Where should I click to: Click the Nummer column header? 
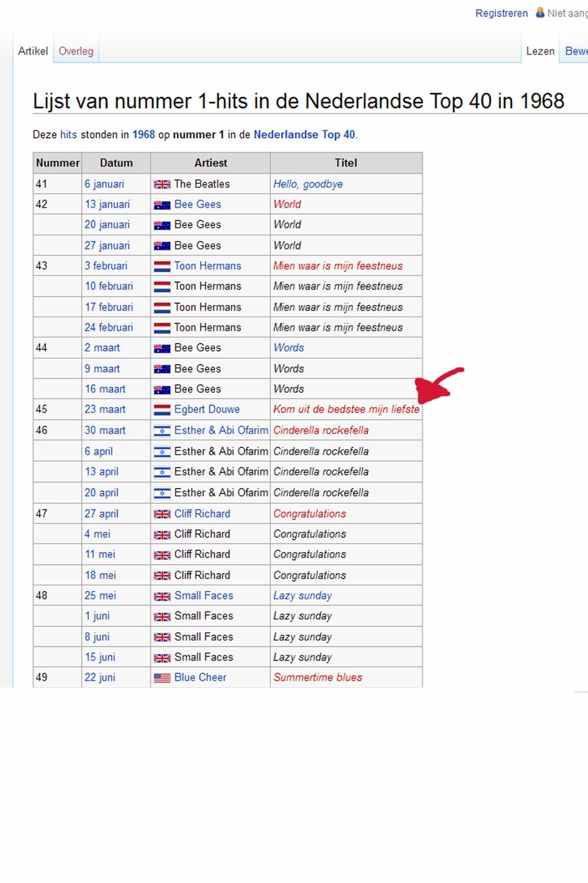tap(57, 163)
